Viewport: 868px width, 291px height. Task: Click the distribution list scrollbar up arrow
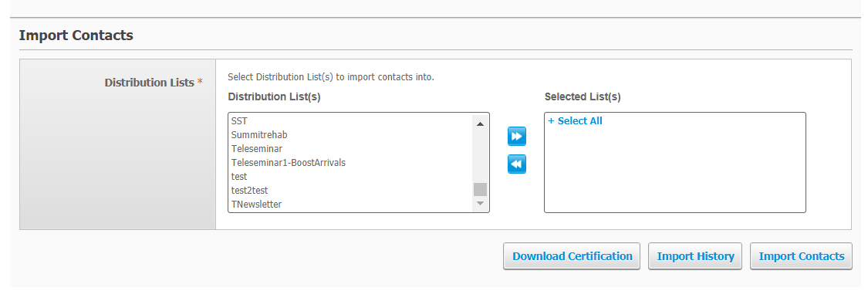(x=480, y=124)
